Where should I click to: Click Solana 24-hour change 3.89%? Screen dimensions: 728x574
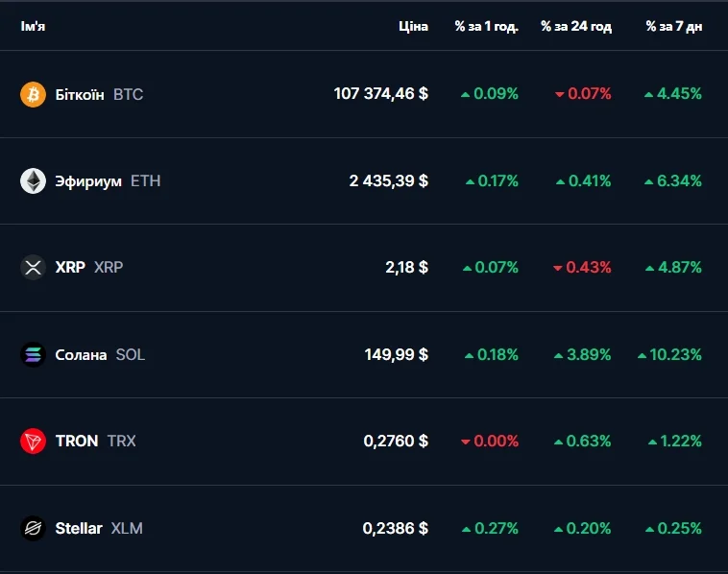[x=582, y=355]
